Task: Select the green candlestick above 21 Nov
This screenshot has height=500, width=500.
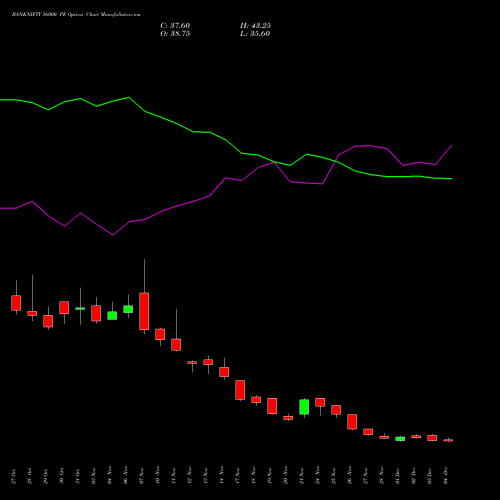Action: point(304,407)
